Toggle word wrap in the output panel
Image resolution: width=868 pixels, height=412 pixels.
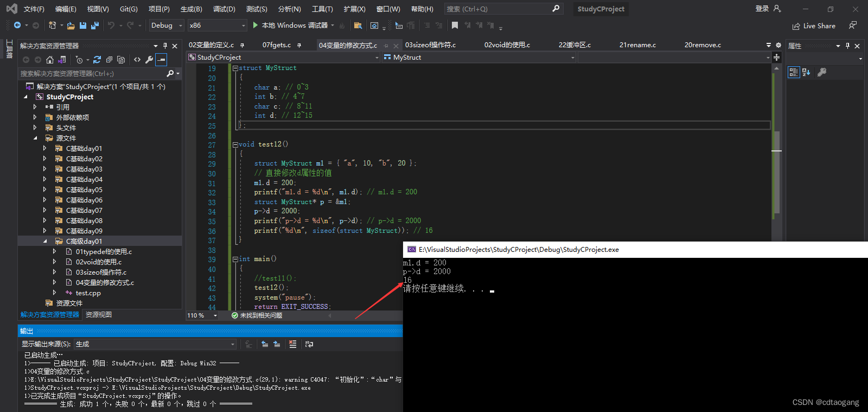tap(309, 344)
